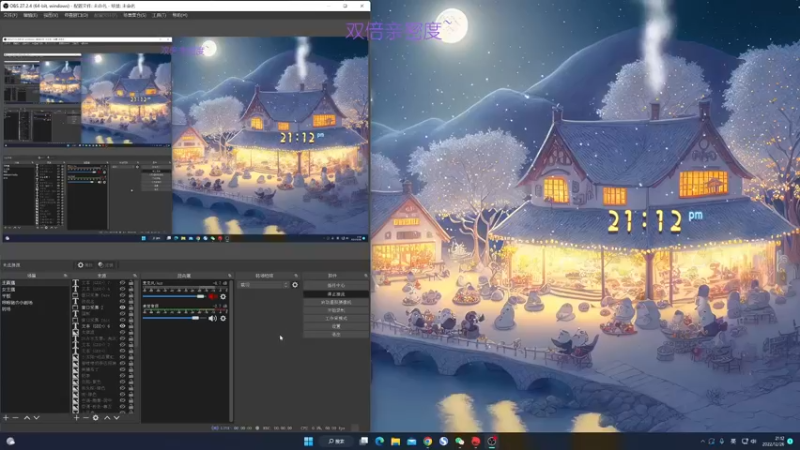Click the top button in Controls dock

[x=336, y=286]
